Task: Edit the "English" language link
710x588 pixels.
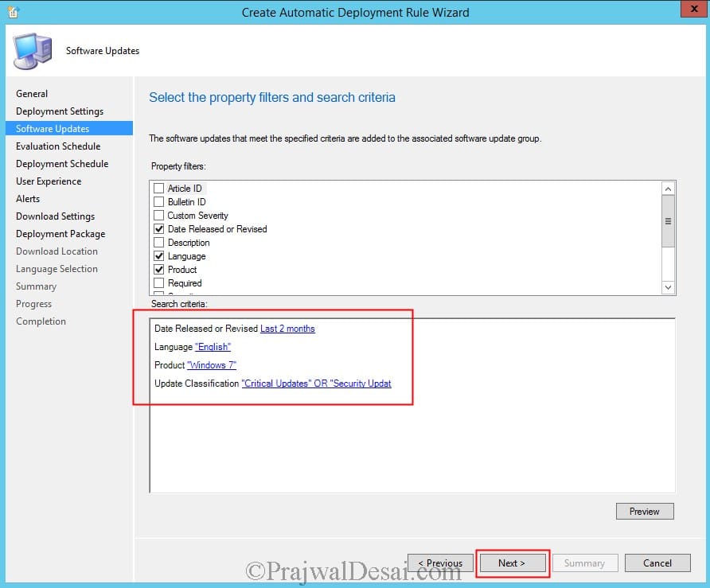Action: pos(213,347)
